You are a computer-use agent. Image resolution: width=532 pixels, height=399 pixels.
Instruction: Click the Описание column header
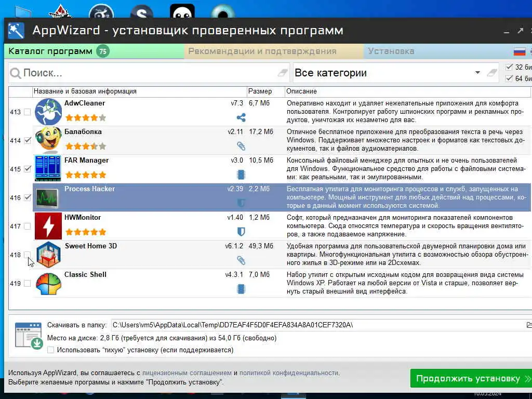click(408, 91)
